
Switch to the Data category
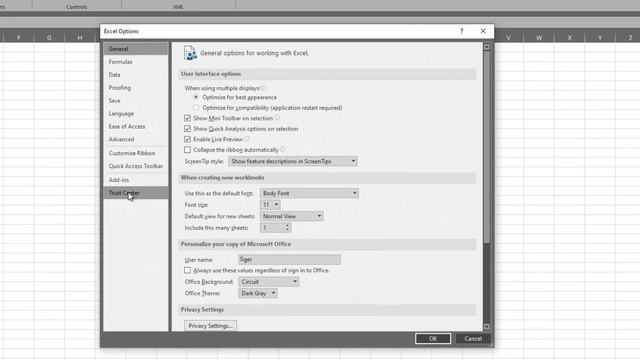pyautogui.click(x=136, y=75)
